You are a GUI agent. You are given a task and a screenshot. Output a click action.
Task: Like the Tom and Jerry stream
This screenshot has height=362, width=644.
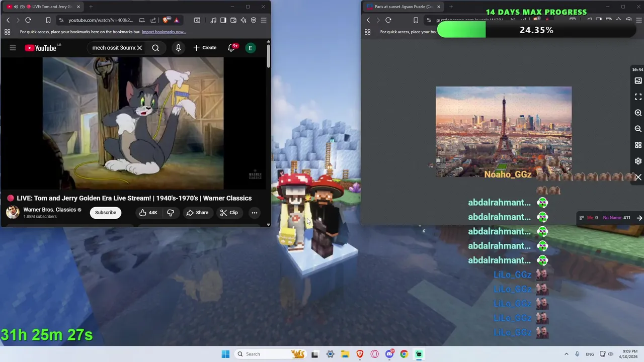148,213
